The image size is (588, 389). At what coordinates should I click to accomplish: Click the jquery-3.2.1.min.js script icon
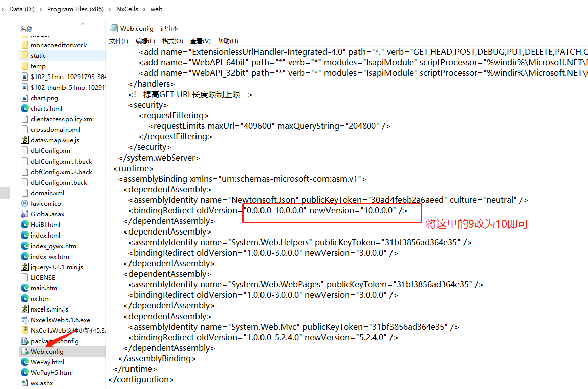tap(25, 267)
